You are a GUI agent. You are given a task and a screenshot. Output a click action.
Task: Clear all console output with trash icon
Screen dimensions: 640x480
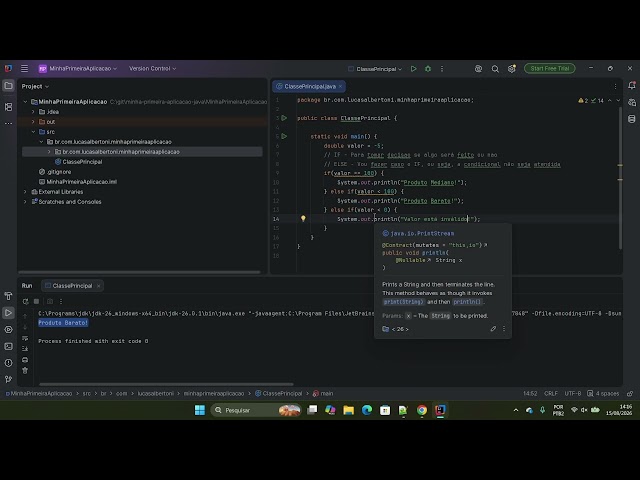click(25, 370)
